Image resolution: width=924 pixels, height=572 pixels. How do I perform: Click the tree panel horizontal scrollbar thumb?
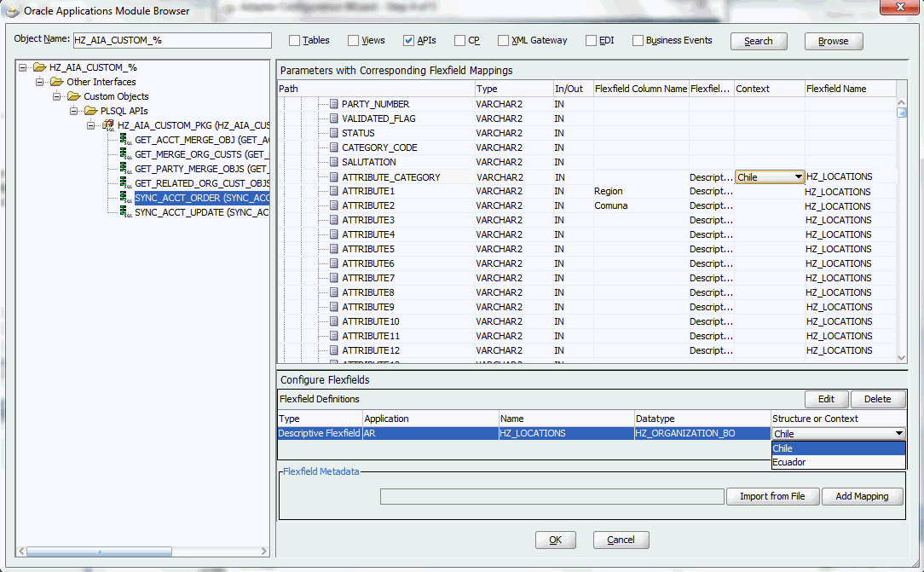pos(99,552)
